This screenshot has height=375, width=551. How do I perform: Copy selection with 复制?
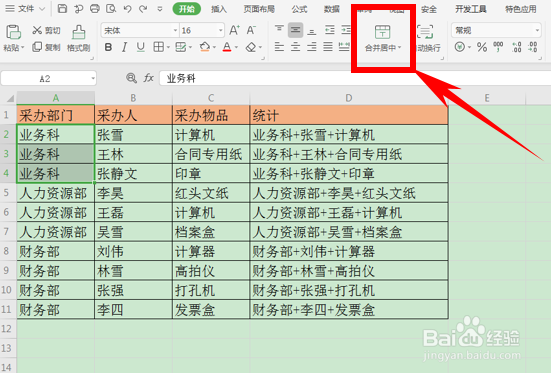coord(46,47)
